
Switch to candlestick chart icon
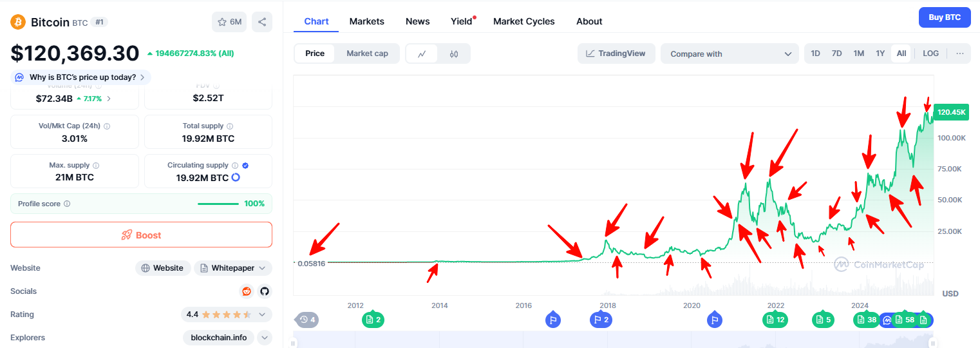coord(454,53)
